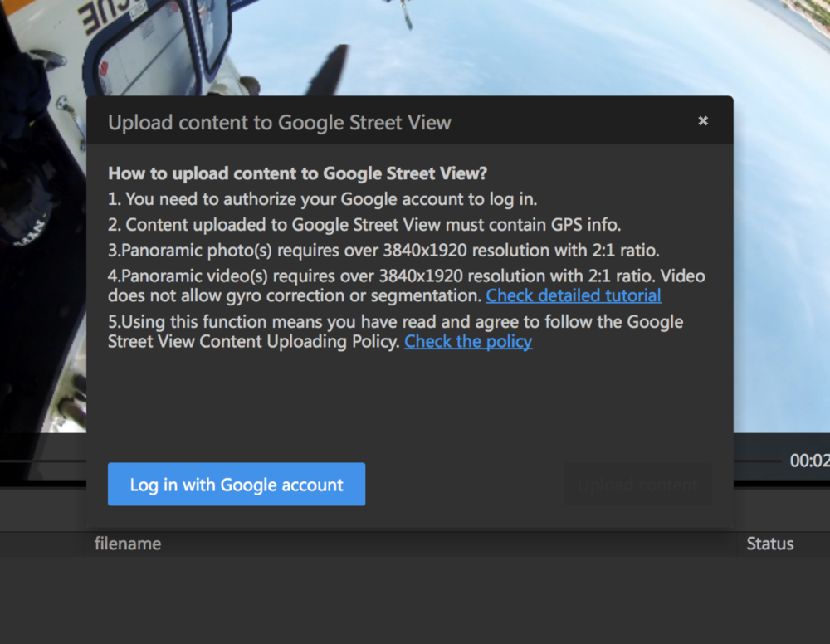Click Log in with Google account
This screenshot has width=830, height=644.
point(237,484)
